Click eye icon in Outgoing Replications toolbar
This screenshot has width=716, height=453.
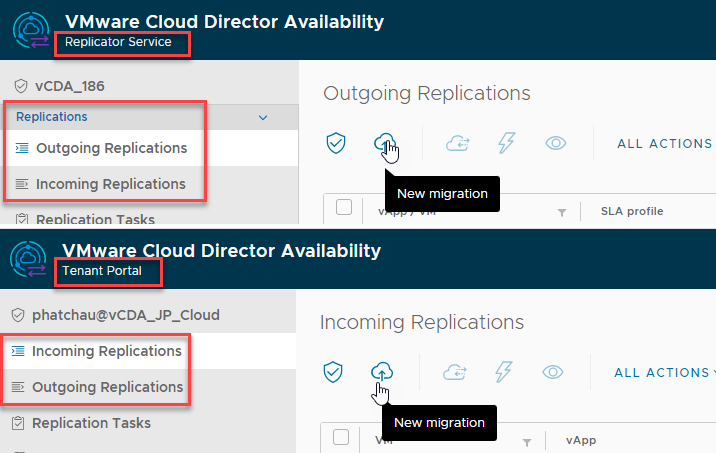click(556, 144)
